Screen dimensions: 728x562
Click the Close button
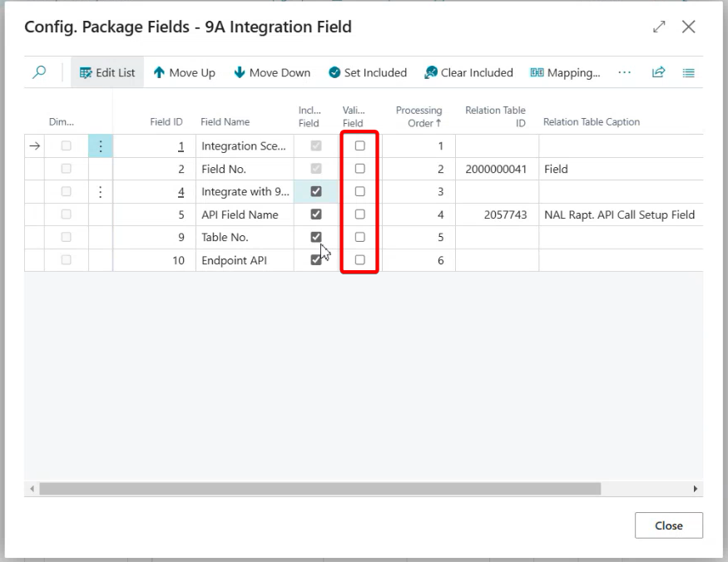(x=668, y=525)
